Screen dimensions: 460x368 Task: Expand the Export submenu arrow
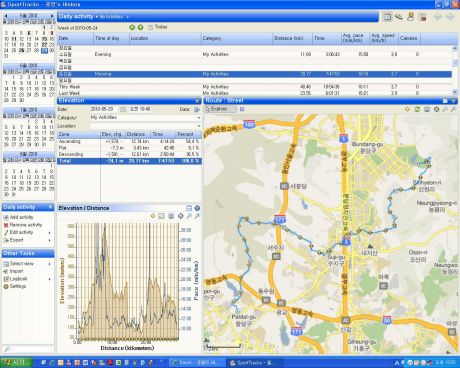[50, 240]
